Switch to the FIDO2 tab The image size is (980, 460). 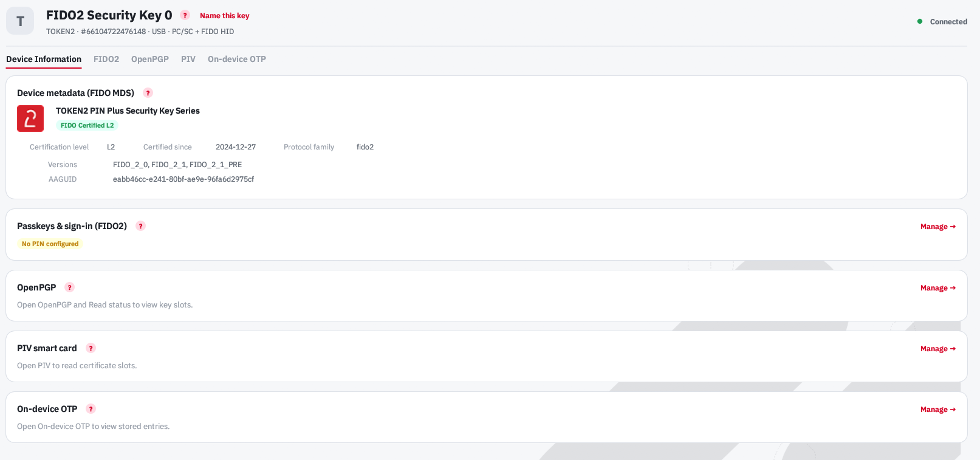pyautogui.click(x=106, y=59)
